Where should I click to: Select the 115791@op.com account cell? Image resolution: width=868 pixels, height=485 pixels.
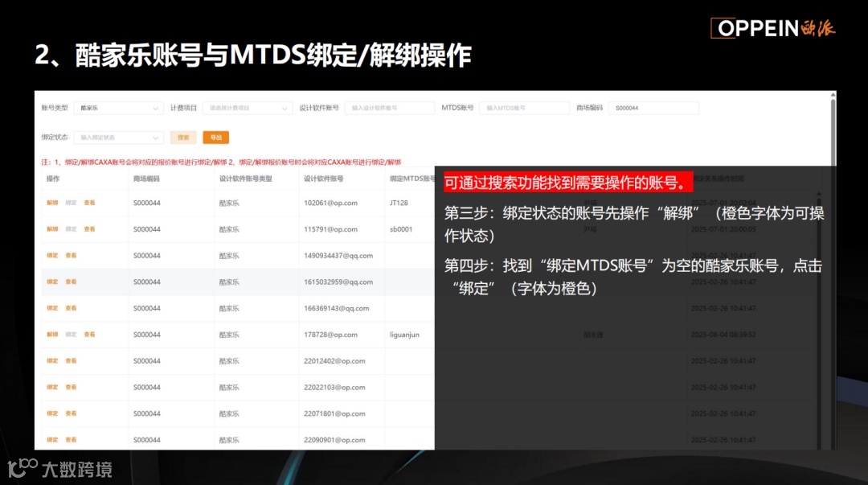click(330, 229)
